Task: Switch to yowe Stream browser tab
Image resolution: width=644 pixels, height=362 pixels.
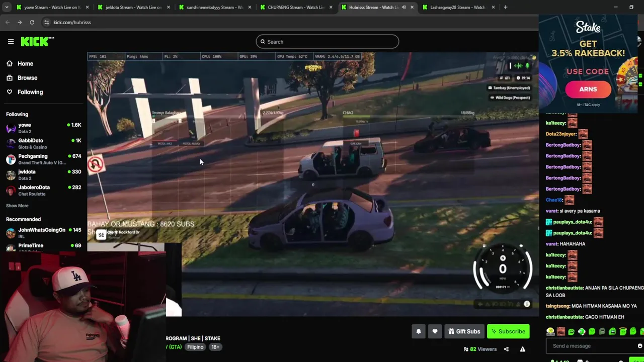Action: tap(52, 7)
